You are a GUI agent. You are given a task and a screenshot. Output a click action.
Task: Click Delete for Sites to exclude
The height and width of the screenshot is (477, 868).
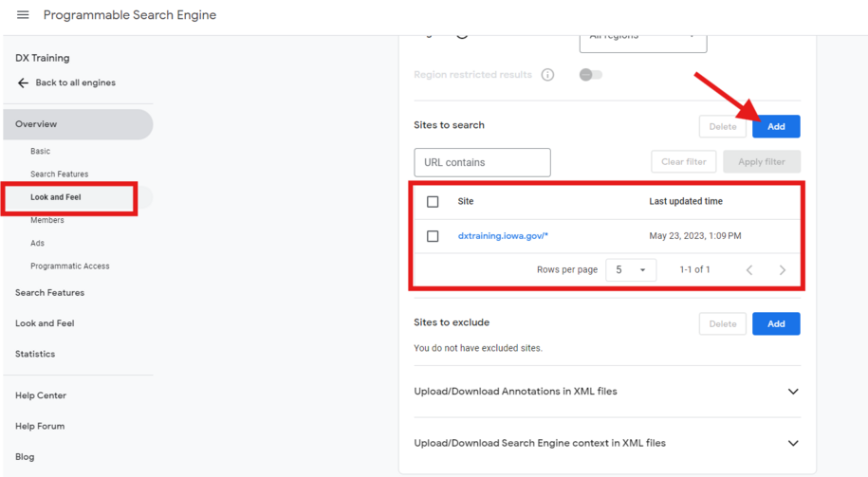(723, 323)
